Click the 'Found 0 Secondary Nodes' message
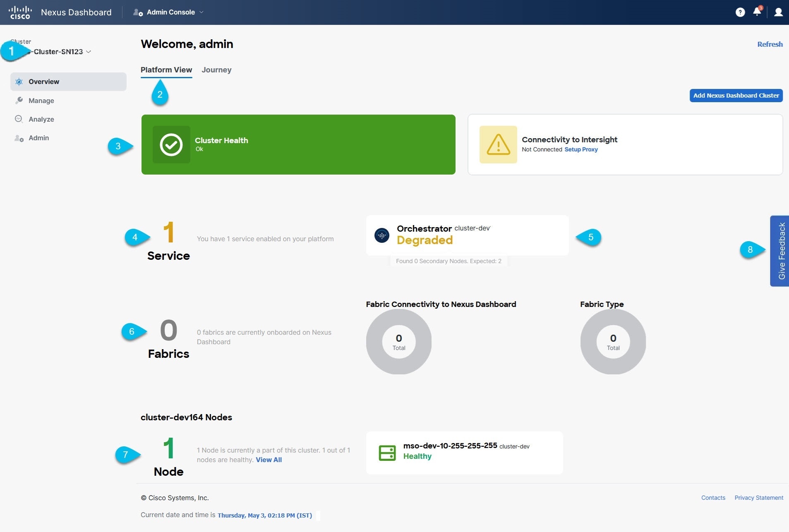This screenshot has width=789, height=532. coord(448,261)
